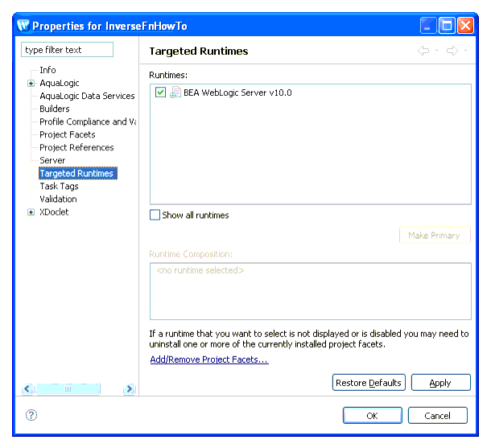Click tree scrollbar left arrow
The width and height of the screenshot is (491, 448).
27,388
